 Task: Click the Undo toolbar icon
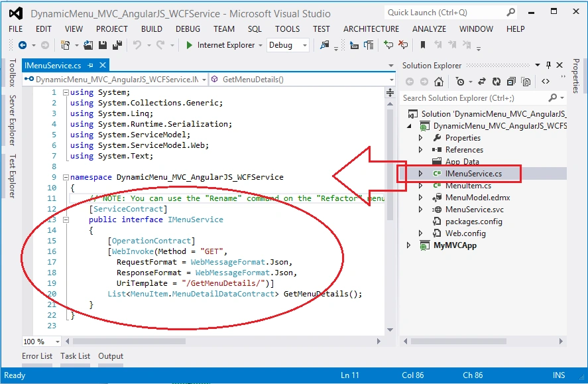(137, 45)
